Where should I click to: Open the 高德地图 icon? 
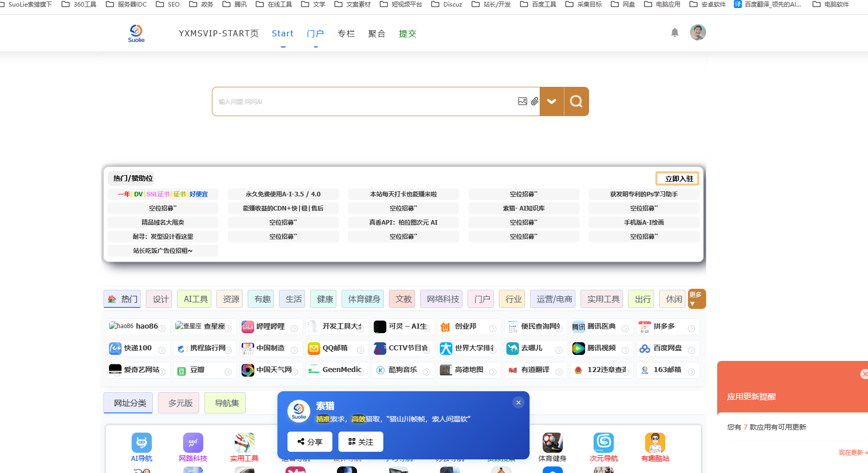pos(446,370)
